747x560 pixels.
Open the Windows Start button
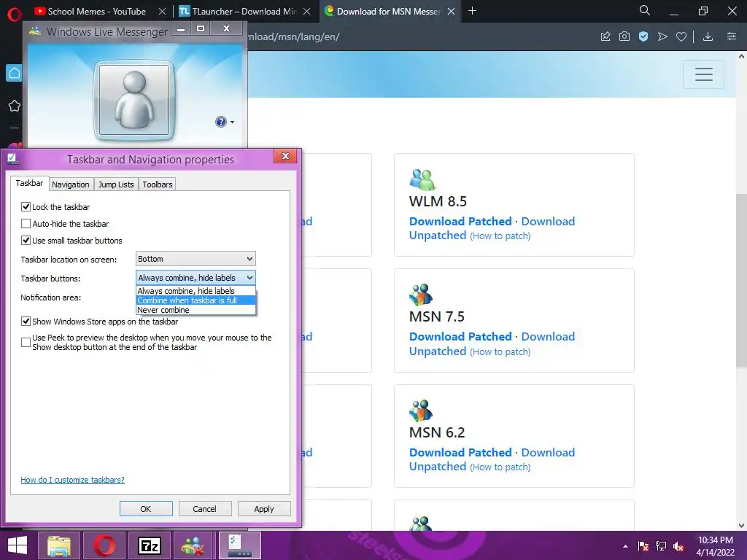(x=18, y=545)
